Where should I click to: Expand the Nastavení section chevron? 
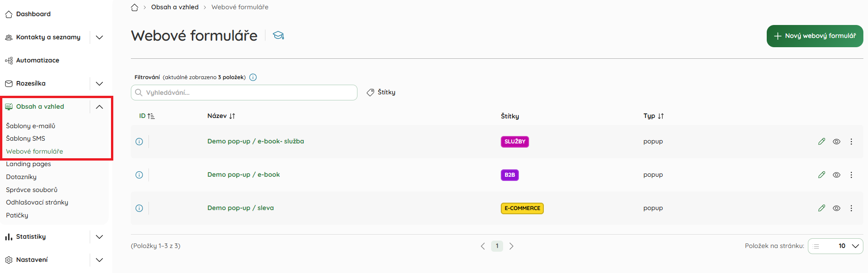[99, 260]
